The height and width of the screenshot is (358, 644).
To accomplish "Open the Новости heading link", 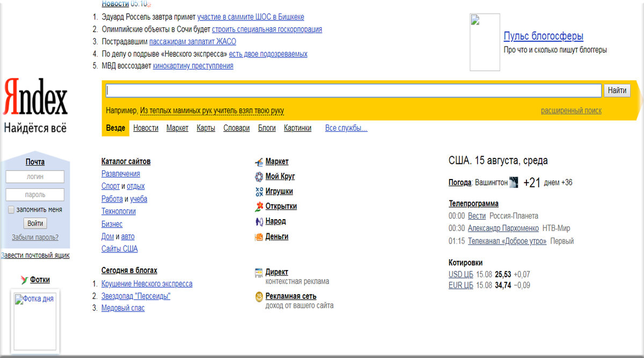I will click(115, 4).
